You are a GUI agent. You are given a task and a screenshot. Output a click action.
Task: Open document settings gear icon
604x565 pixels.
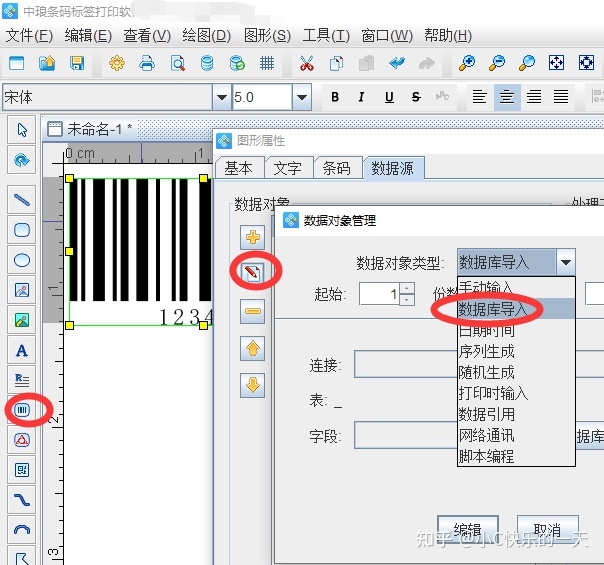[117, 63]
